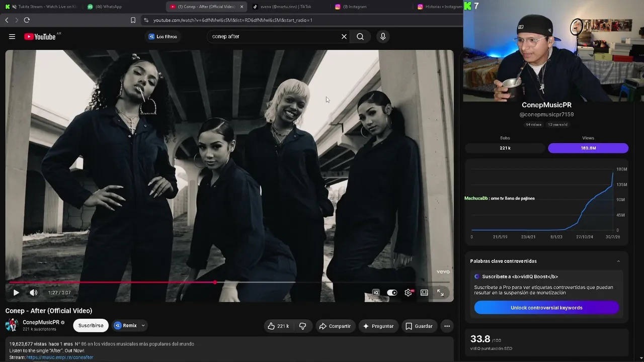
Task: Switch to the Tukita Stream Kick tab
Action: [42, 7]
